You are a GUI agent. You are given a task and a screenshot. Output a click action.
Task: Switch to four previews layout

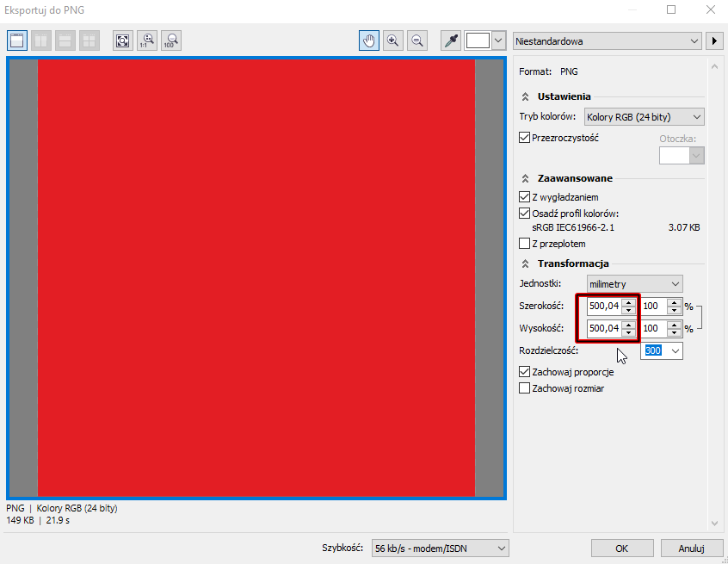[89, 40]
